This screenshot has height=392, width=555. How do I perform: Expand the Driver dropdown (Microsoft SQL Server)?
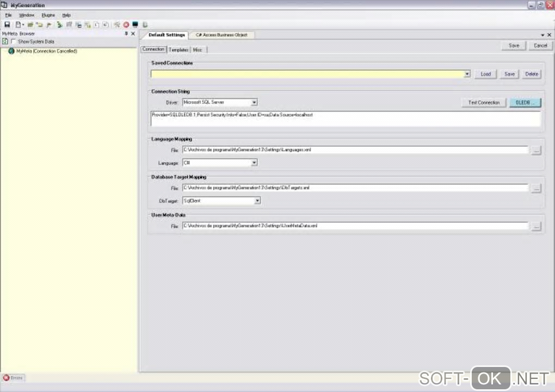[x=254, y=102]
